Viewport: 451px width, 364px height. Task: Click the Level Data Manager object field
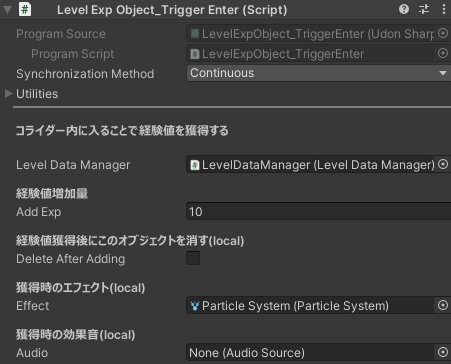tap(311, 165)
